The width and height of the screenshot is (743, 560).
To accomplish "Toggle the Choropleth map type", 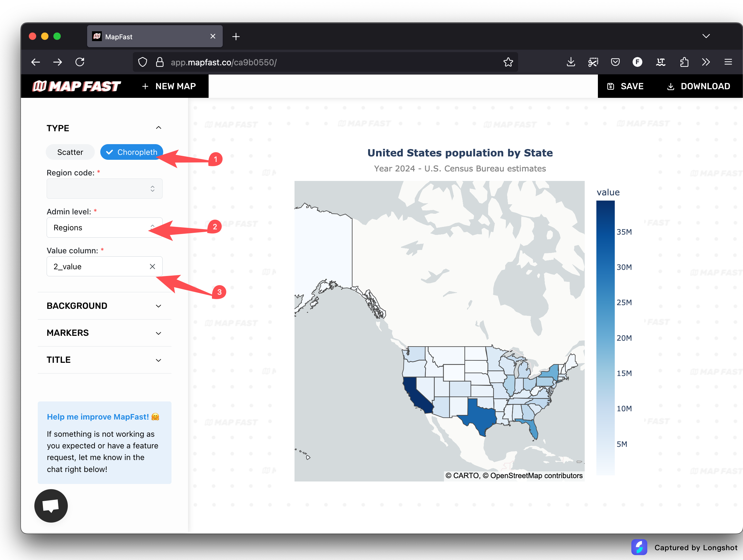I will [131, 152].
